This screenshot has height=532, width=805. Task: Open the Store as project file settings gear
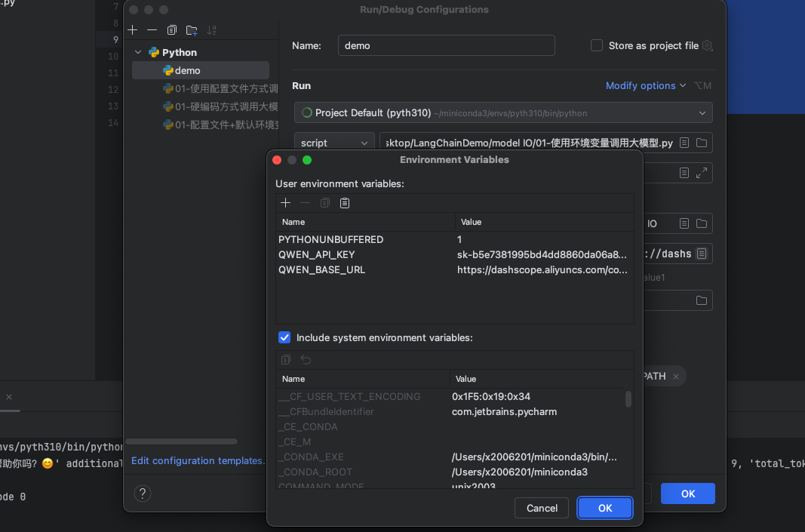[707, 46]
